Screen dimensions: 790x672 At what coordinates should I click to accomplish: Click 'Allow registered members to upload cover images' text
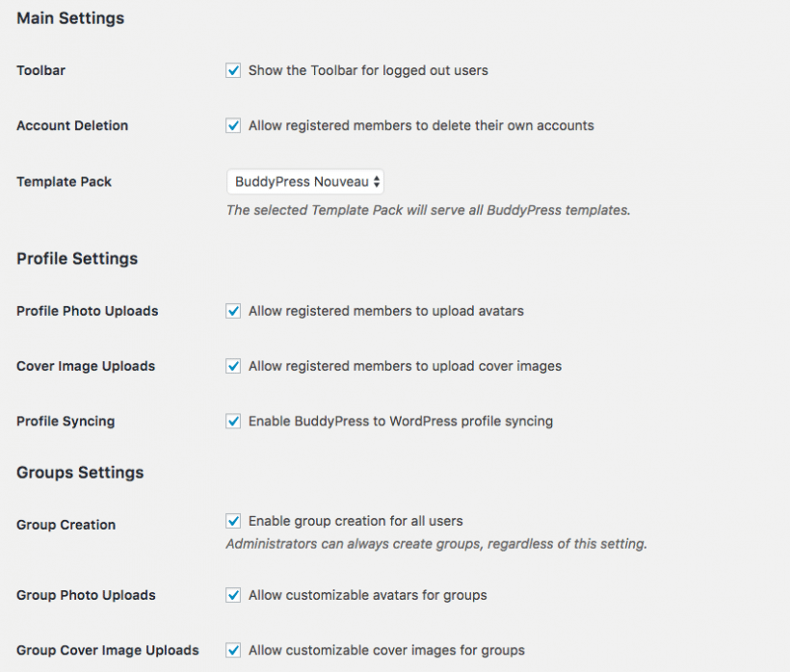pos(405,366)
